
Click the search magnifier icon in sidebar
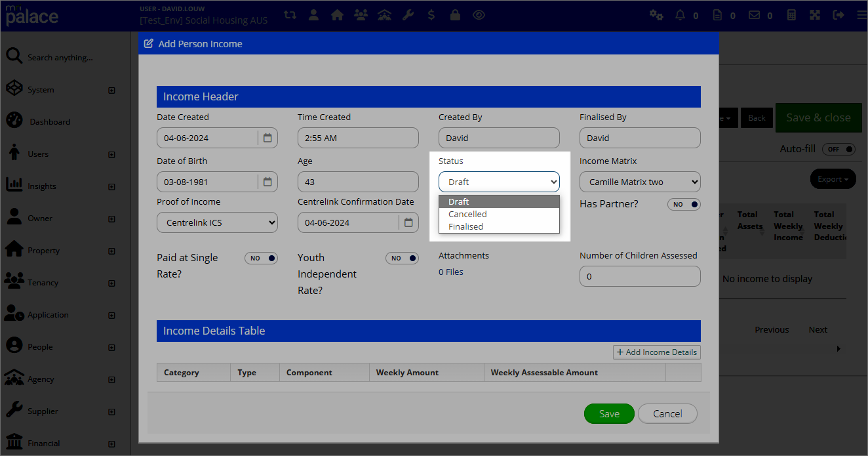[x=14, y=56]
